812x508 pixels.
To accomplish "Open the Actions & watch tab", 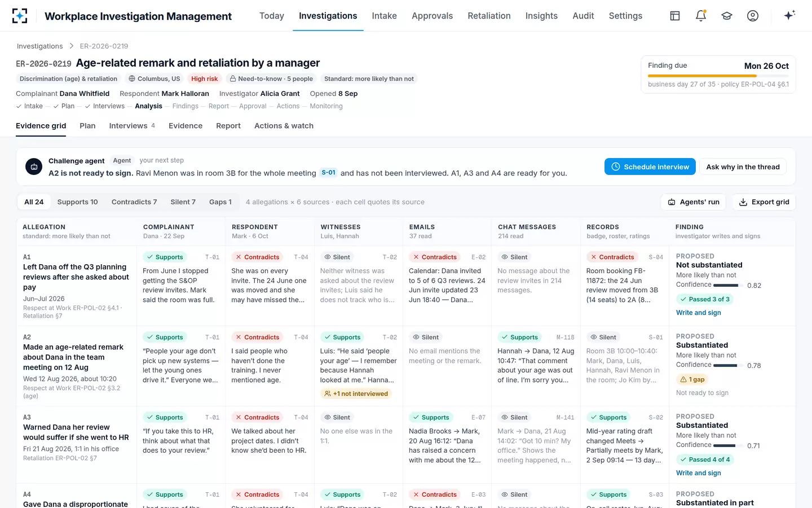I will [284, 126].
